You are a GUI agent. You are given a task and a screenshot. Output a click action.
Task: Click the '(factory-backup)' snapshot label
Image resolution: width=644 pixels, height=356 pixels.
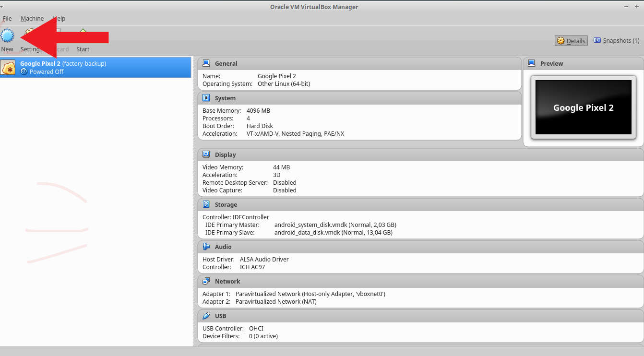tap(84, 63)
